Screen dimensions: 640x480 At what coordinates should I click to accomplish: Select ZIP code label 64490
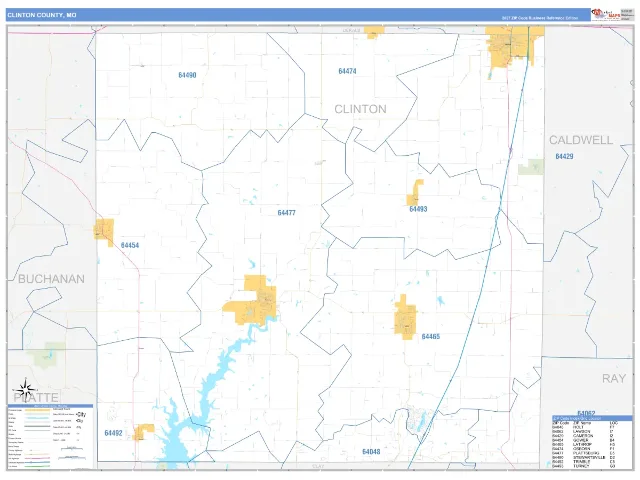tap(187, 75)
